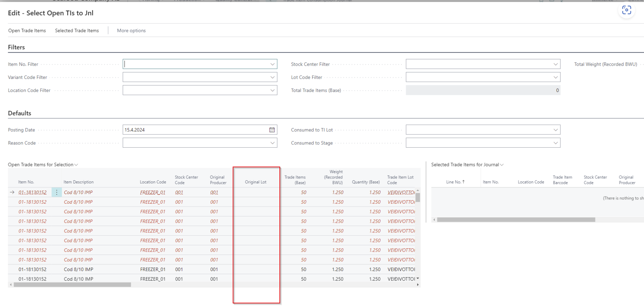Image resolution: width=644 pixels, height=308 pixels.
Task: Click the three-dot row options icon
Action: [57, 192]
